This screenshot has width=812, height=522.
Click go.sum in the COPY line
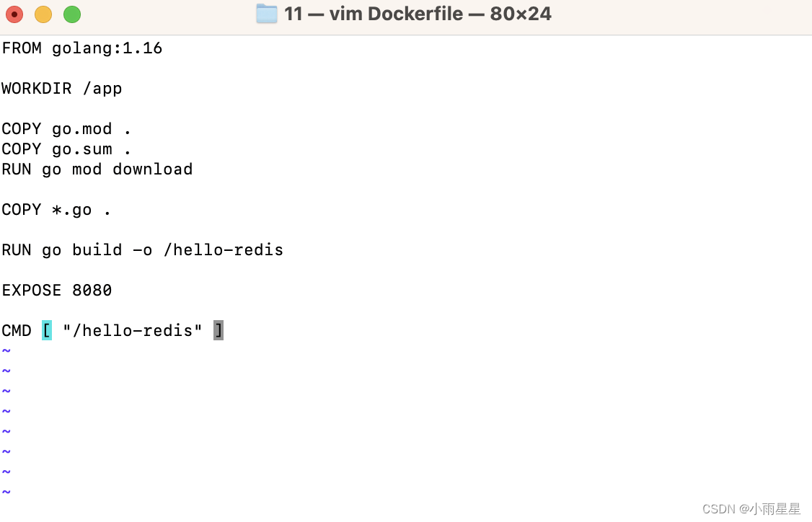[x=81, y=149]
